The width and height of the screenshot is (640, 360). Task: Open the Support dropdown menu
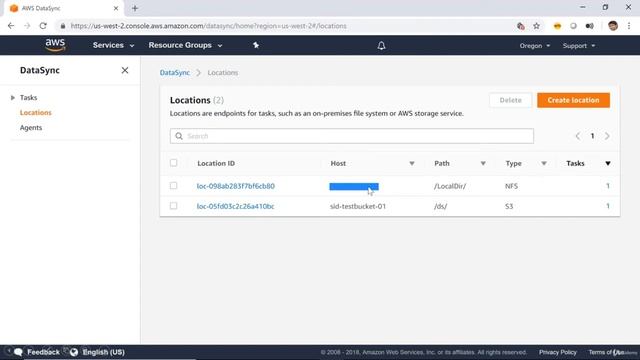579,46
